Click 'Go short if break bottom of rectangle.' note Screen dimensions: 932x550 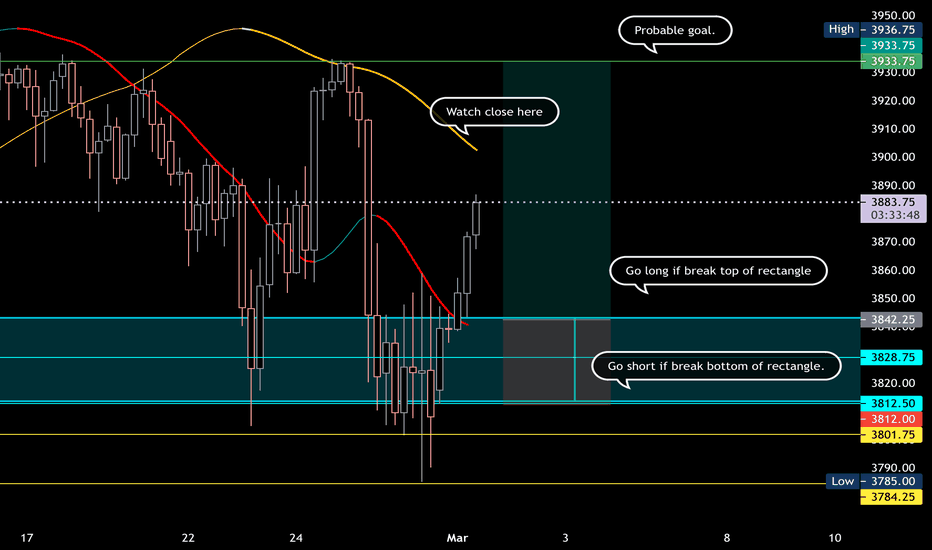[716, 366]
